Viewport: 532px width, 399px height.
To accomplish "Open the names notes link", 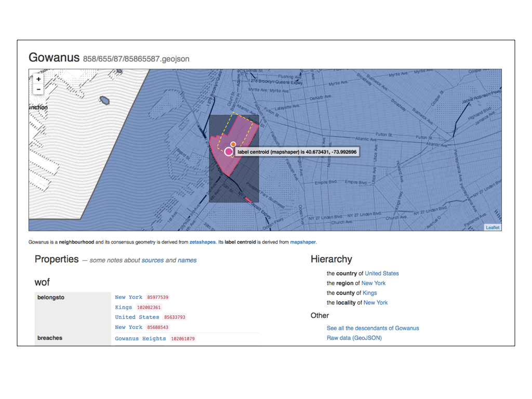I will [187, 260].
